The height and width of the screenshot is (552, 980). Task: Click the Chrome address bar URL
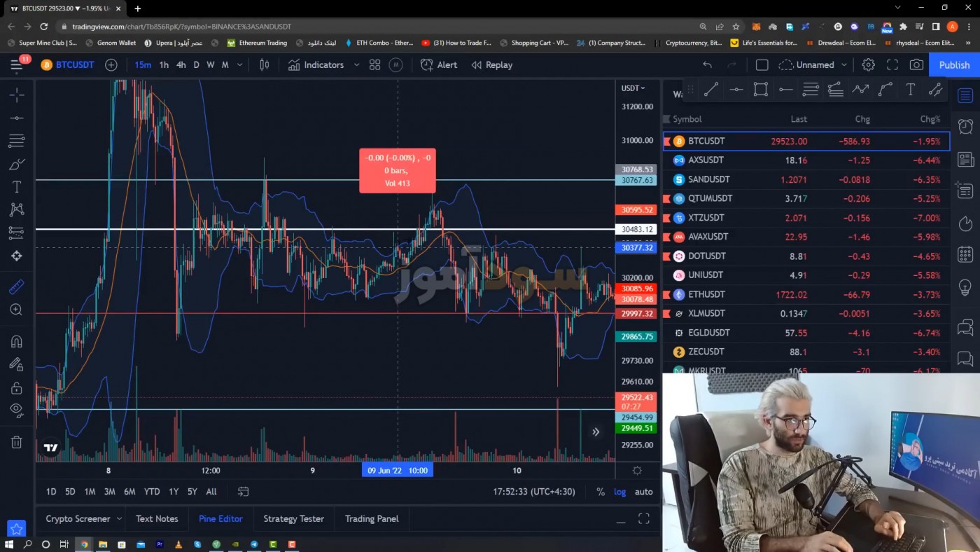182,27
